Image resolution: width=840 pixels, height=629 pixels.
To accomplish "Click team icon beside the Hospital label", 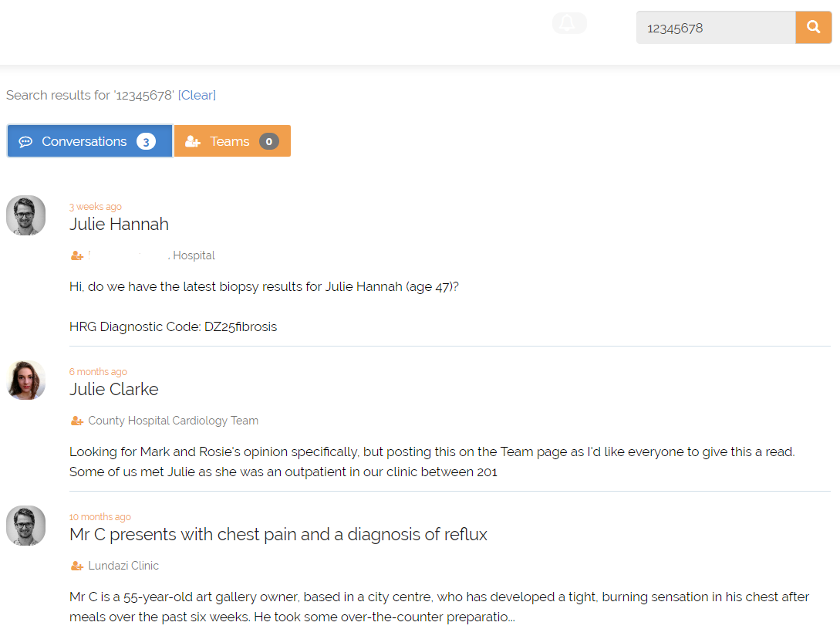I will point(77,255).
